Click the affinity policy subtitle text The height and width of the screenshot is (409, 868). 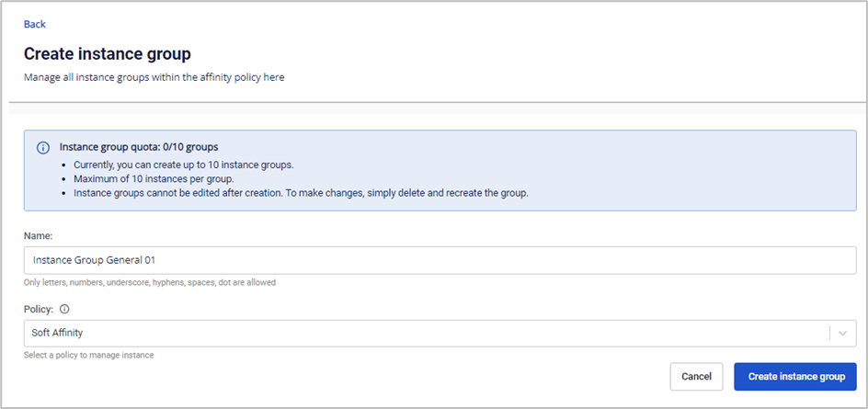pyautogui.click(x=154, y=78)
